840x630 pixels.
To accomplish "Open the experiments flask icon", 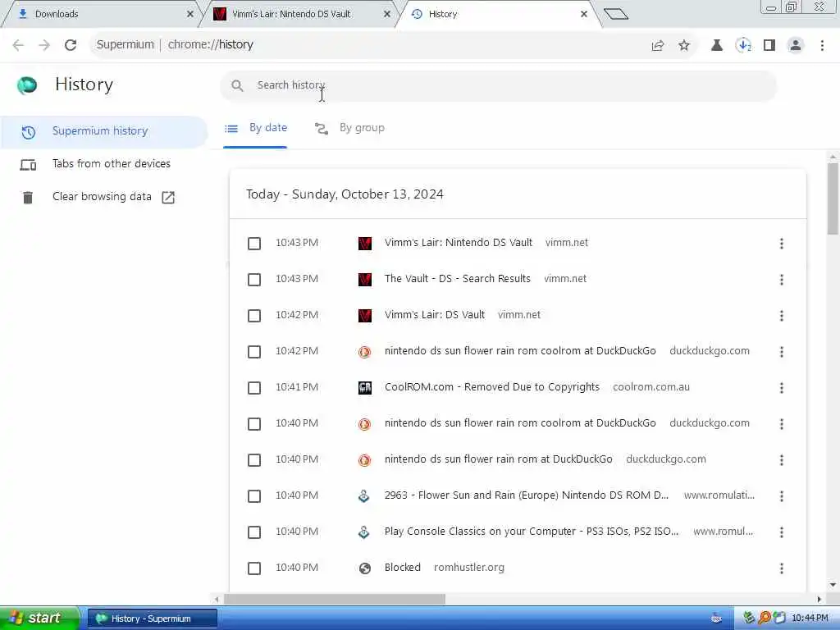I will click(x=717, y=46).
